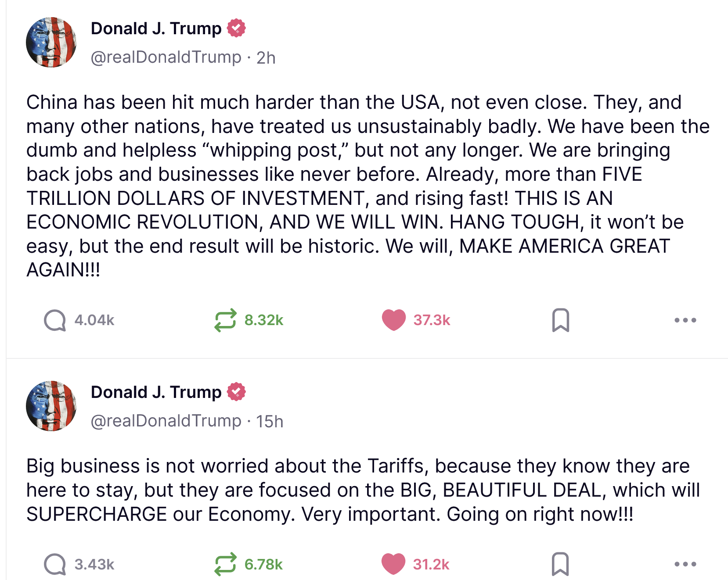Repost the Big business Tariffs post

click(225, 564)
